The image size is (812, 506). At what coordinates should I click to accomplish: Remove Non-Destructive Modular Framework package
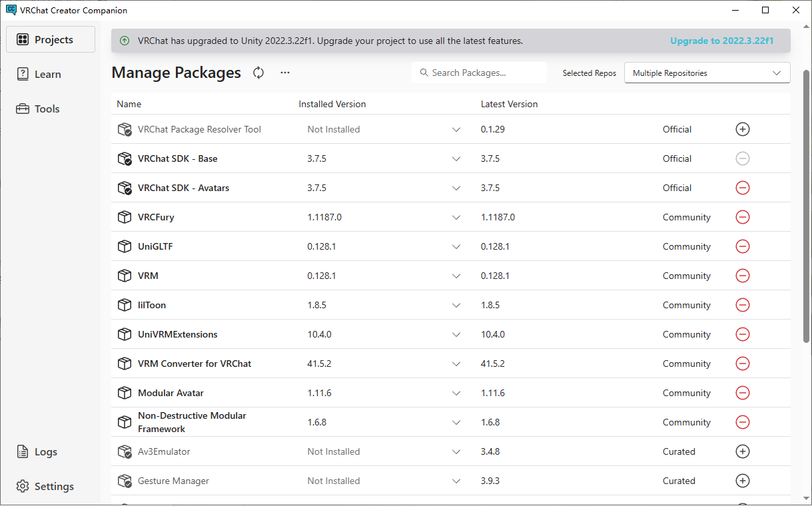click(x=743, y=422)
